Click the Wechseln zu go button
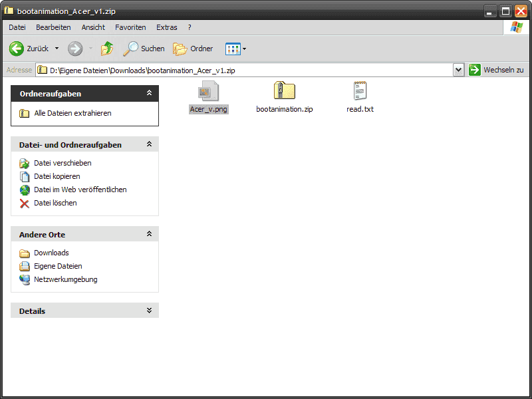This screenshot has width=532, height=399. (496, 70)
